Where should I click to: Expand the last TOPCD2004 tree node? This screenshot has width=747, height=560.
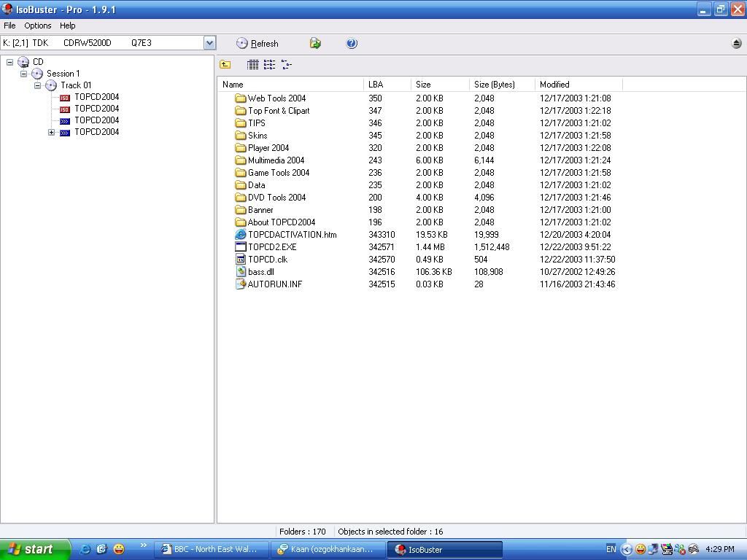pos(52,133)
